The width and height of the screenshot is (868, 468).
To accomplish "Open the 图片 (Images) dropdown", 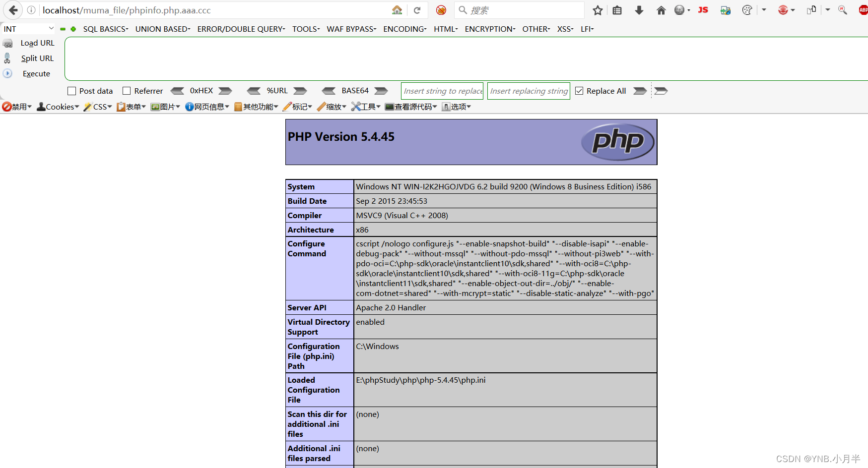I will pyautogui.click(x=165, y=107).
